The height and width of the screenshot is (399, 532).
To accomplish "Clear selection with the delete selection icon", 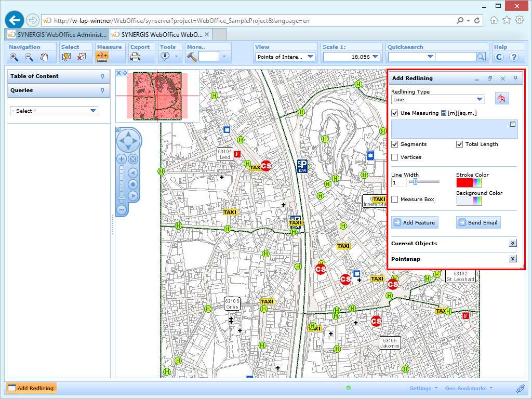I will [x=81, y=57].
